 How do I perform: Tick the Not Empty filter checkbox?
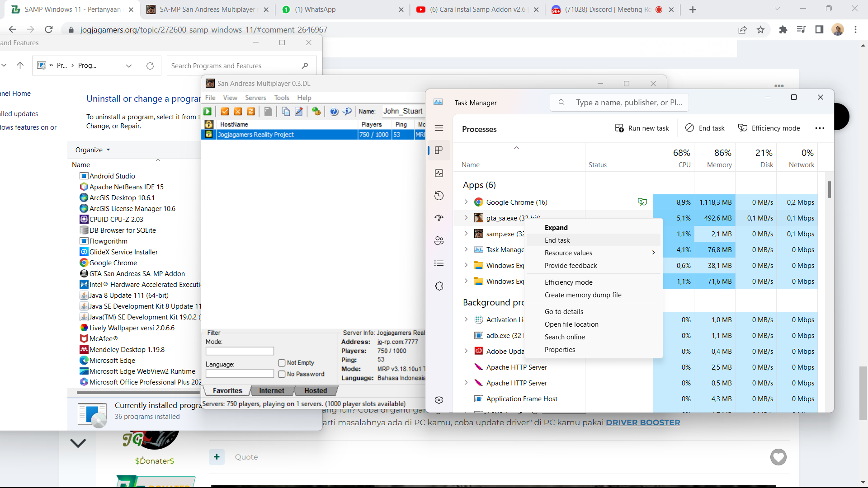point(282,363)
